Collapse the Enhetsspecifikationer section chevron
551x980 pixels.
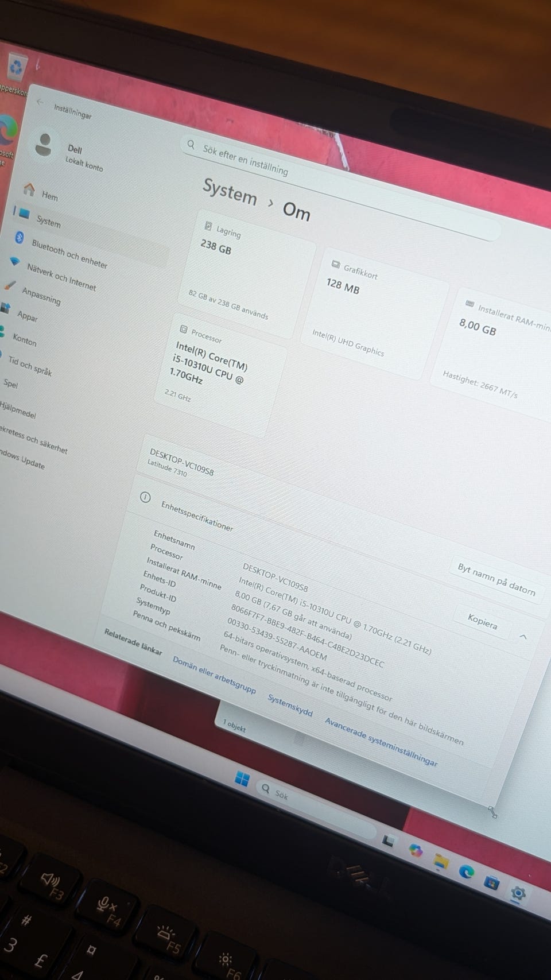coord(523,637)
